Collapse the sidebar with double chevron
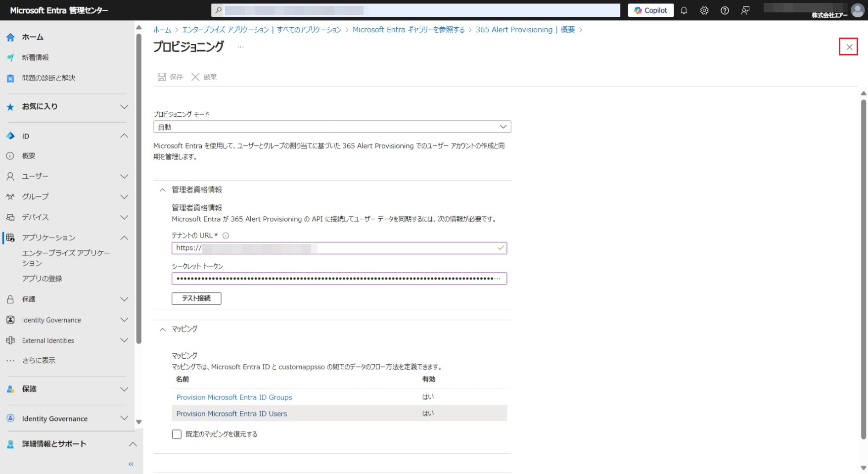Screen dimensions: 868x474 [131, 464]
